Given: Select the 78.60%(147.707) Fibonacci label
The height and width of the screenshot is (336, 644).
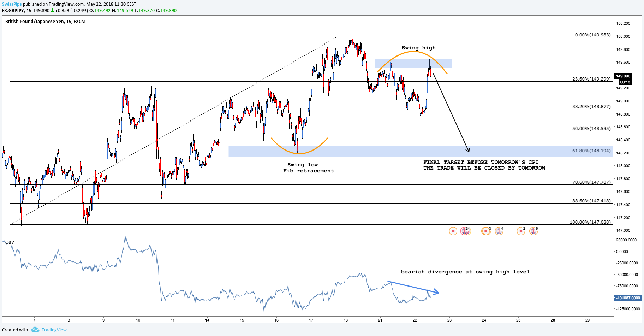Looking at the screenshot, I should pos(591,182).
